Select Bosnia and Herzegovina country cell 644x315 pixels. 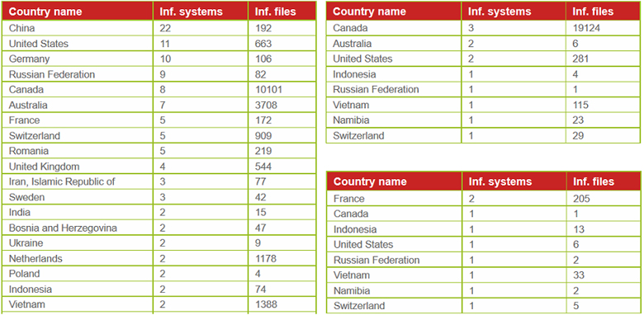coord(78,228)
